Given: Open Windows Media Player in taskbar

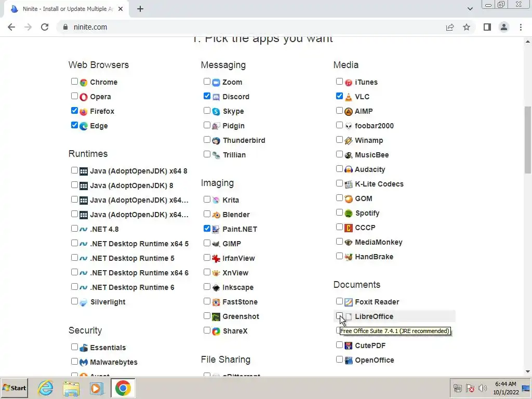Looking at the screenshot, I should (97, 388).
